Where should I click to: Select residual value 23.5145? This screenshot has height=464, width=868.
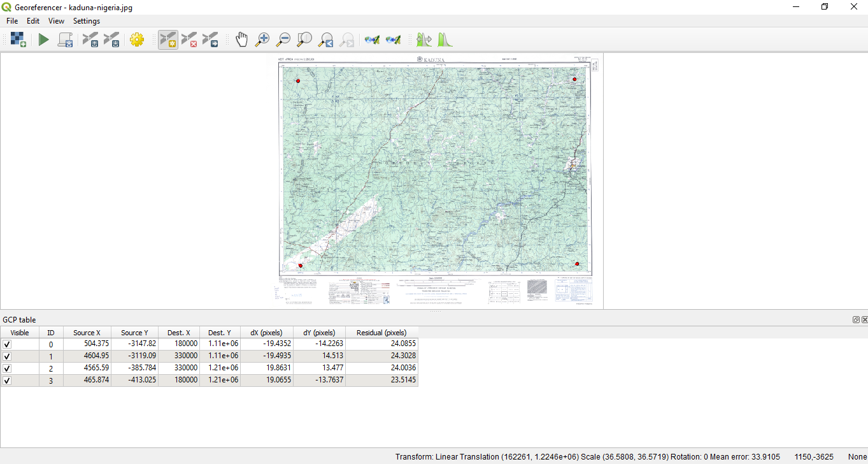click(x=381, y=381)
